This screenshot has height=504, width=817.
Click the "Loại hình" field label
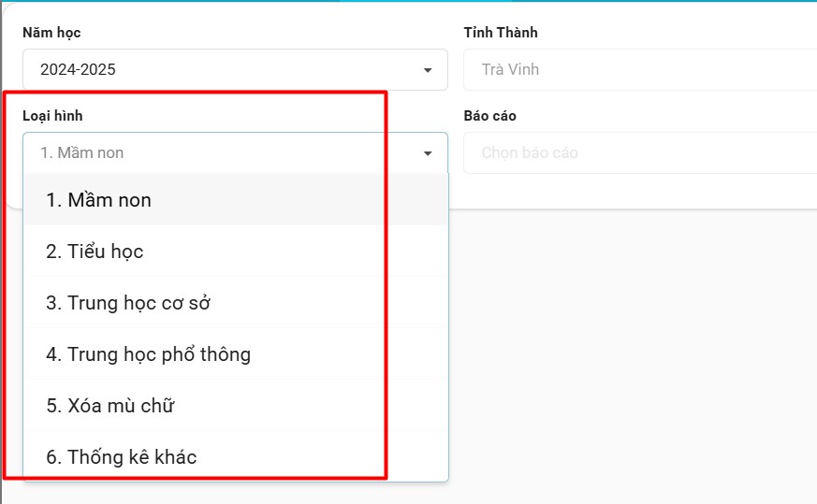pos(52,116)
